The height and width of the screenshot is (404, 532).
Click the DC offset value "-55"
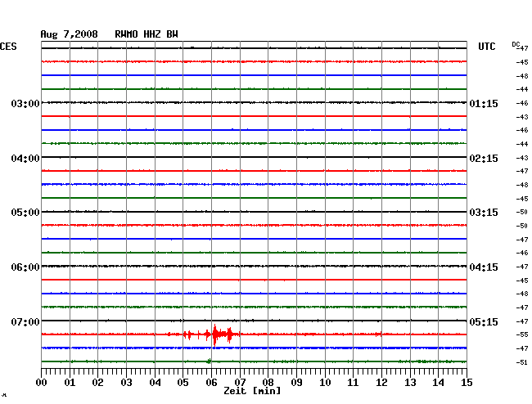click(522, 334)
